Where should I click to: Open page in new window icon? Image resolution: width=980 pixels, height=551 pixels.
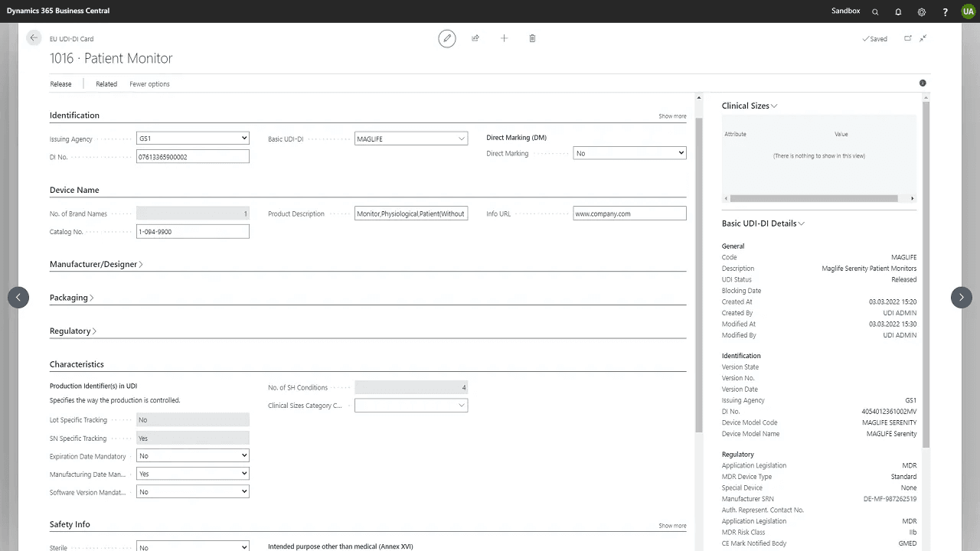[908, 38]
